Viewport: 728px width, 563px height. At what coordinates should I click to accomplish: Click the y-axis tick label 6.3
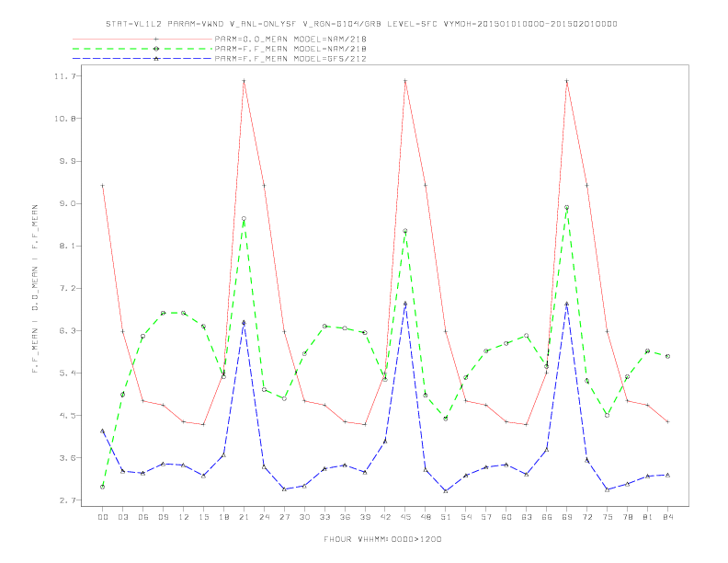(68, 331)
